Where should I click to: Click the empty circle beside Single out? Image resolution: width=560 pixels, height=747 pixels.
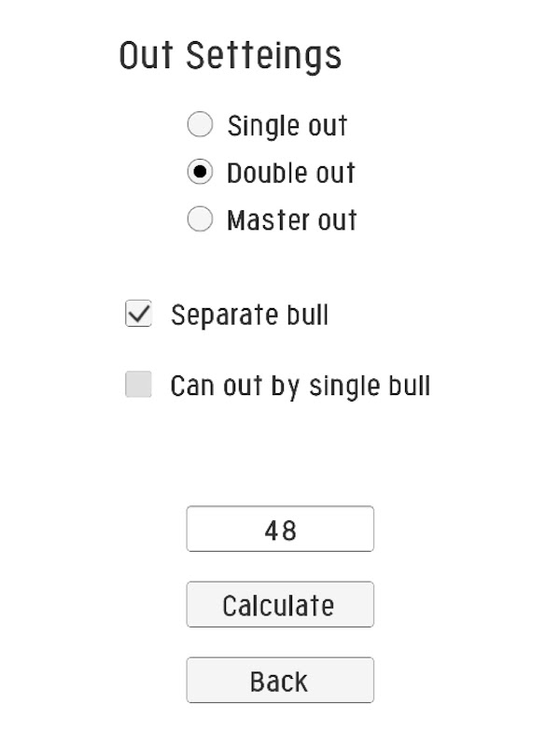pos(200,125)
